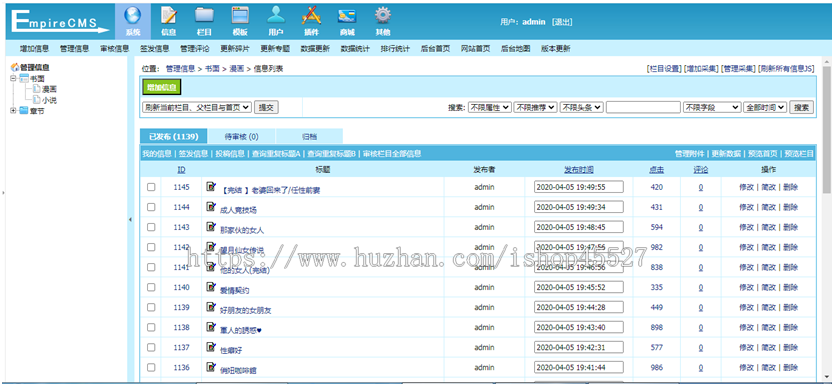Click the search keyword input field

[x=643, y=107]
